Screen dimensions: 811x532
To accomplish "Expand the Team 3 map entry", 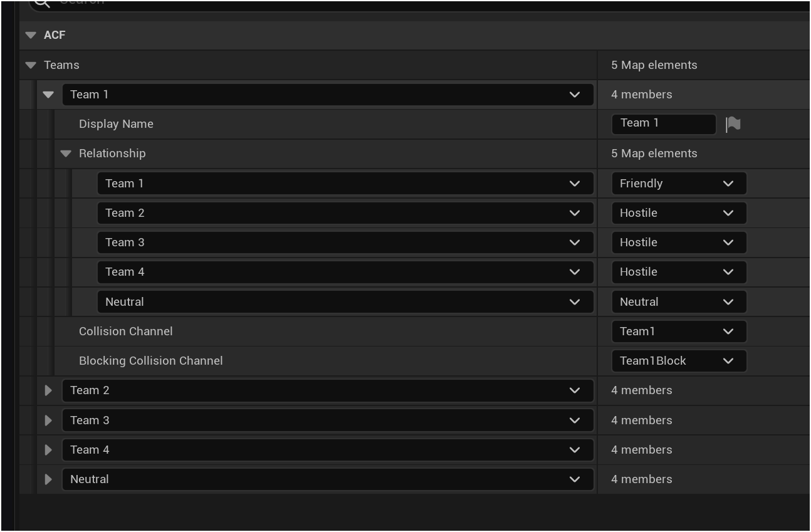I will [x=48, y=420].
